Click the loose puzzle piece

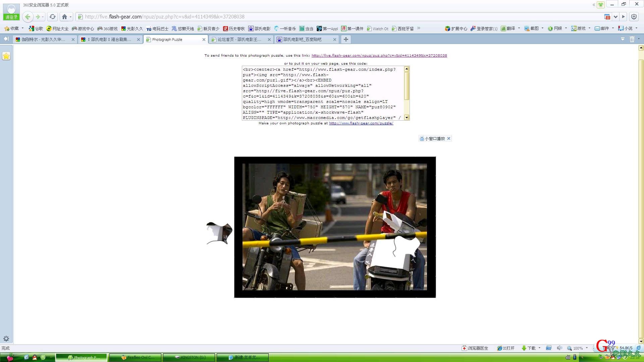(220, 233)
